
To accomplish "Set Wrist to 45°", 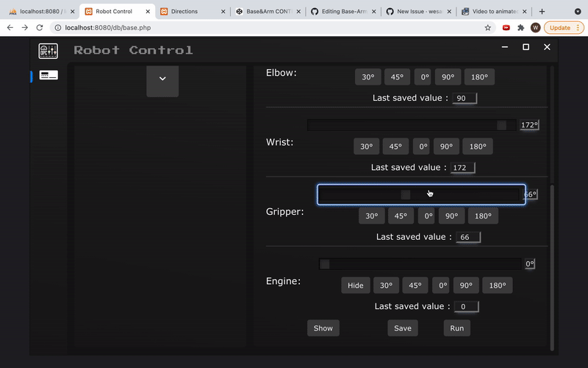I will tap(395, 146).
